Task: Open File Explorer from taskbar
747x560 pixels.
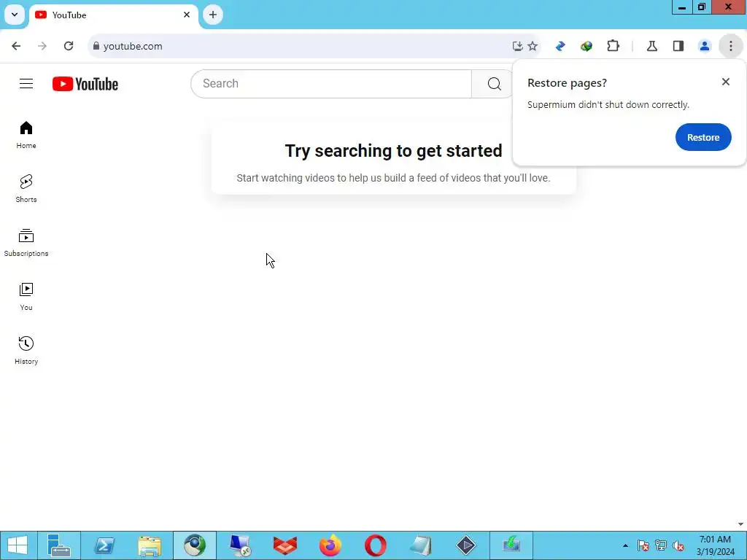Action: [x=150, y=545]
